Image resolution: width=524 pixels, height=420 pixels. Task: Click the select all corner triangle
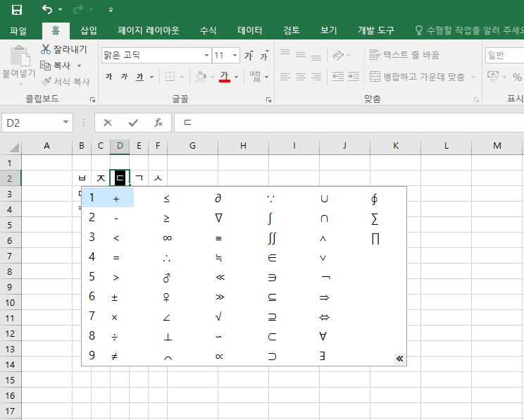13,147
